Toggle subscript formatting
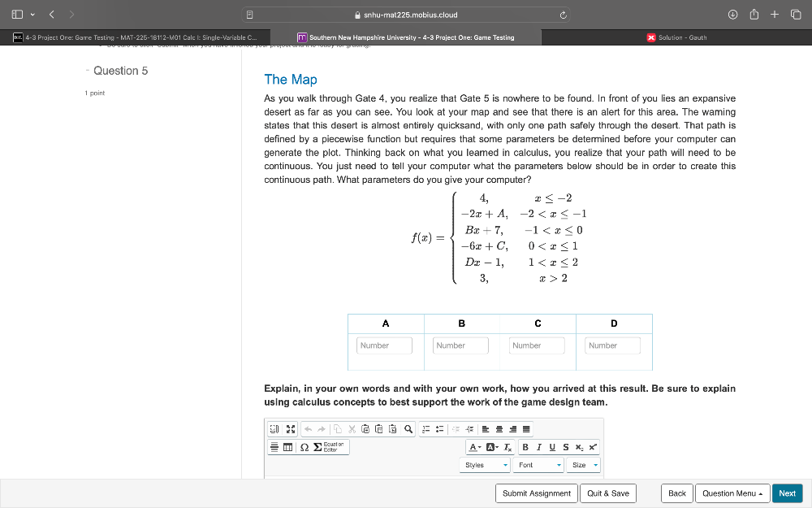Image resolution: width=812 pixels, height=508 pixels. point(580,447)
